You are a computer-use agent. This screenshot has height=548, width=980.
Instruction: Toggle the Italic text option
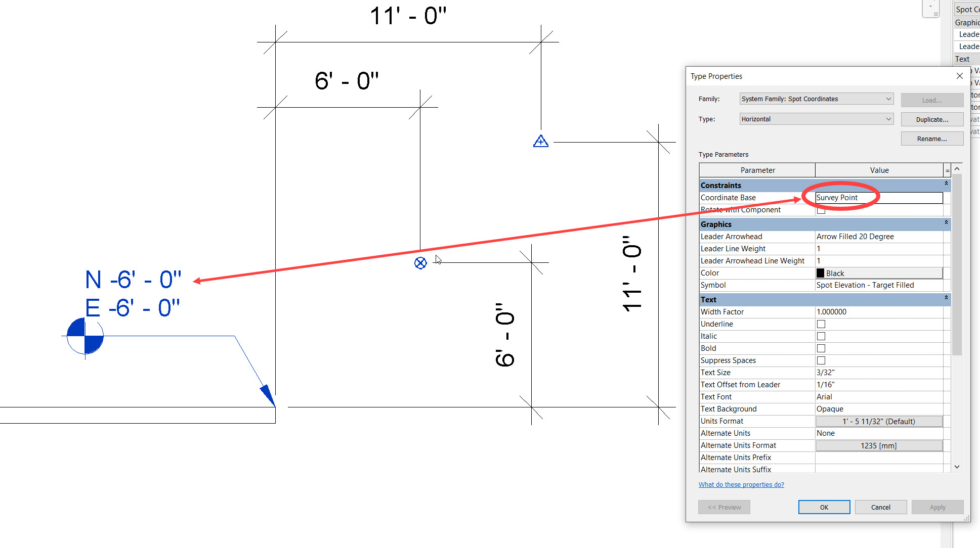pyautogui.click(x=821, y=336)
